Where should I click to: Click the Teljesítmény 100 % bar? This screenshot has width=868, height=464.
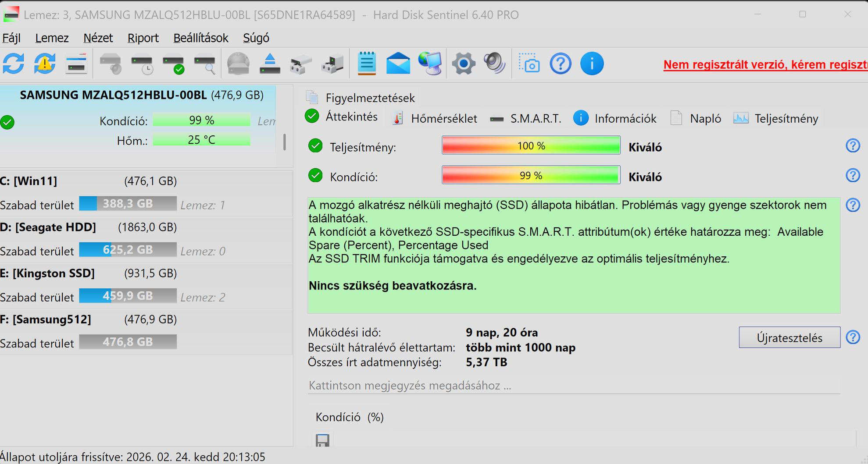(531, 145)
